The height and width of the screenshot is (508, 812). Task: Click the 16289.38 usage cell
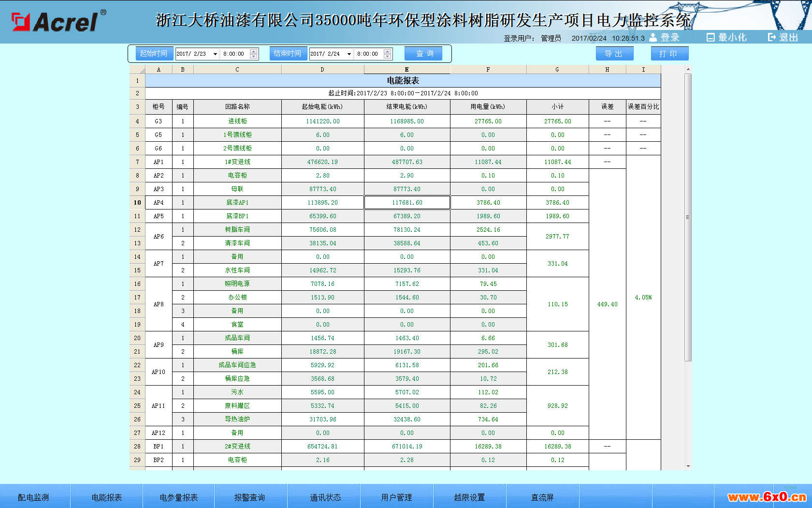click(x=488, y=447)
